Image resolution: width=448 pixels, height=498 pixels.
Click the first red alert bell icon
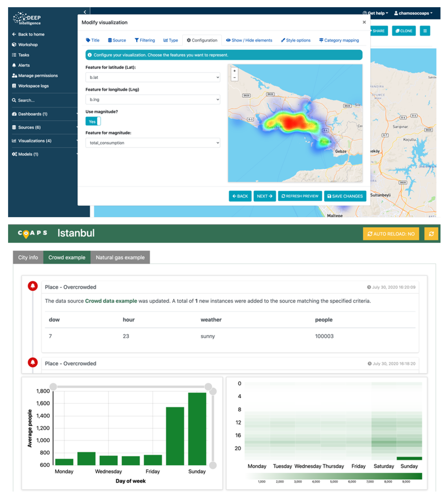(33, 286)
